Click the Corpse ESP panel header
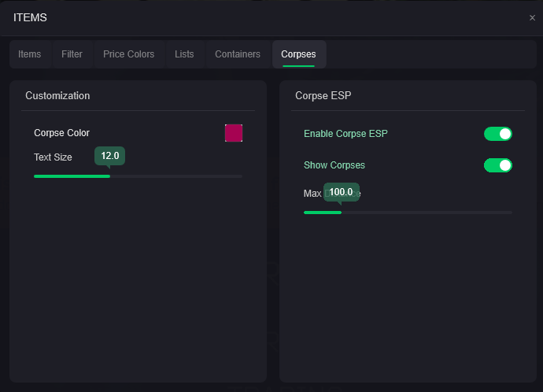The height and width of the screenshot is (392, 543). [x=323, y=96]
